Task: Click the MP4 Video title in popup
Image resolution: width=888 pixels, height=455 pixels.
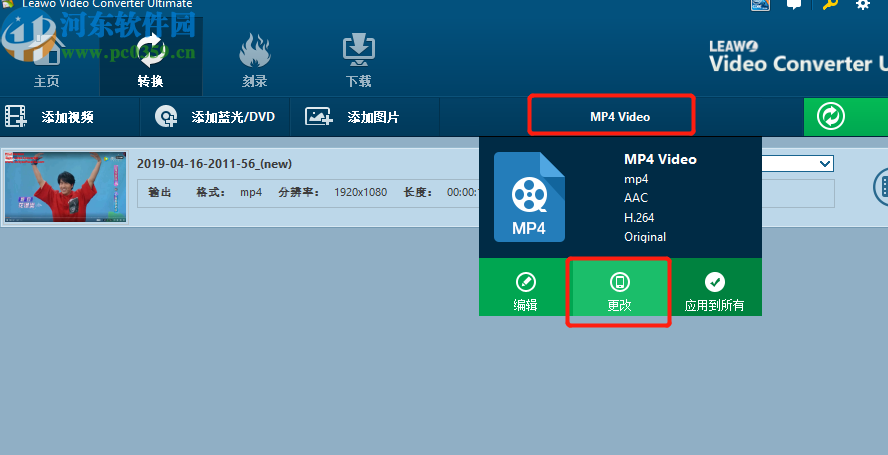Action: pos(660,159)
